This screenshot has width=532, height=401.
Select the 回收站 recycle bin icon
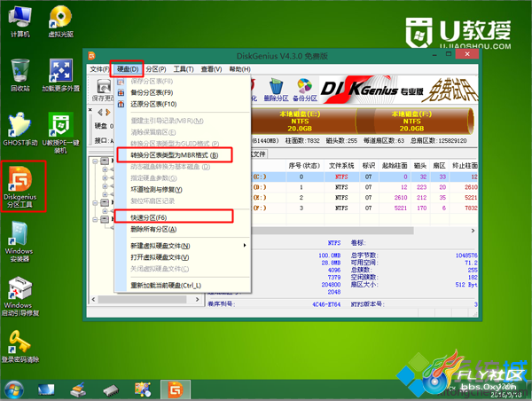tap(20, 75)
